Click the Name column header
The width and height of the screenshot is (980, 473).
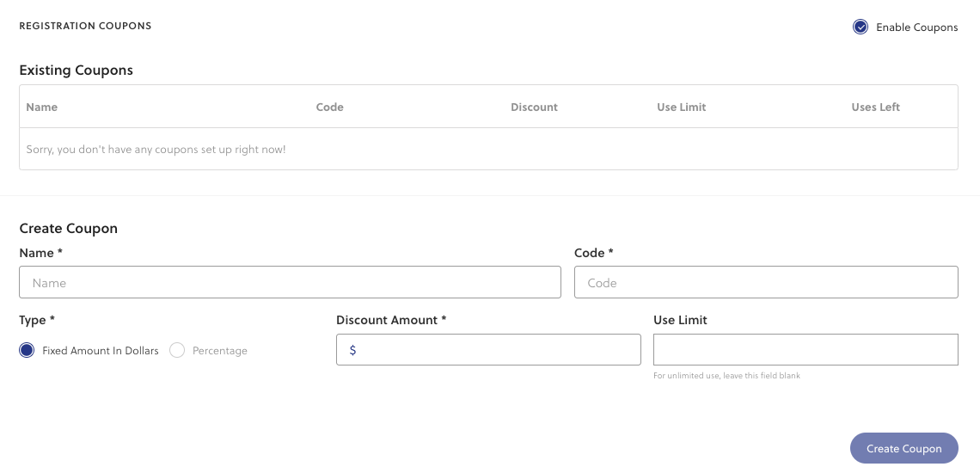click(x=42, y=107)
